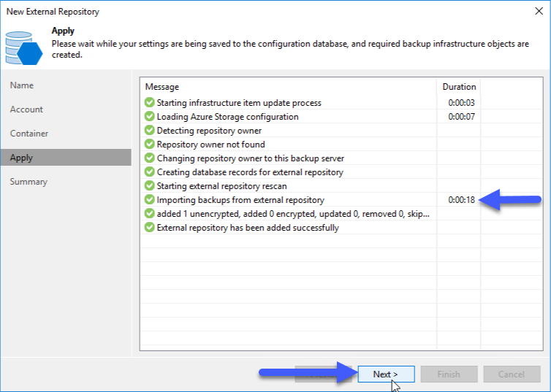The height and width of the screenshot is (392, 551).
Task: Open the Container wizard step
Action: pos(29,134)
